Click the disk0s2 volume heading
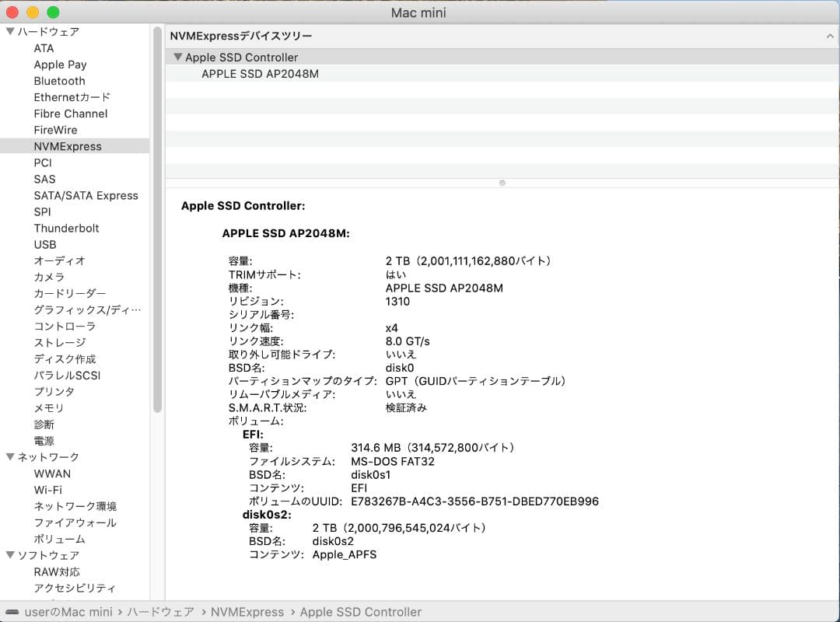The width and height of the screenshot is (840, 622). (267, 514)
